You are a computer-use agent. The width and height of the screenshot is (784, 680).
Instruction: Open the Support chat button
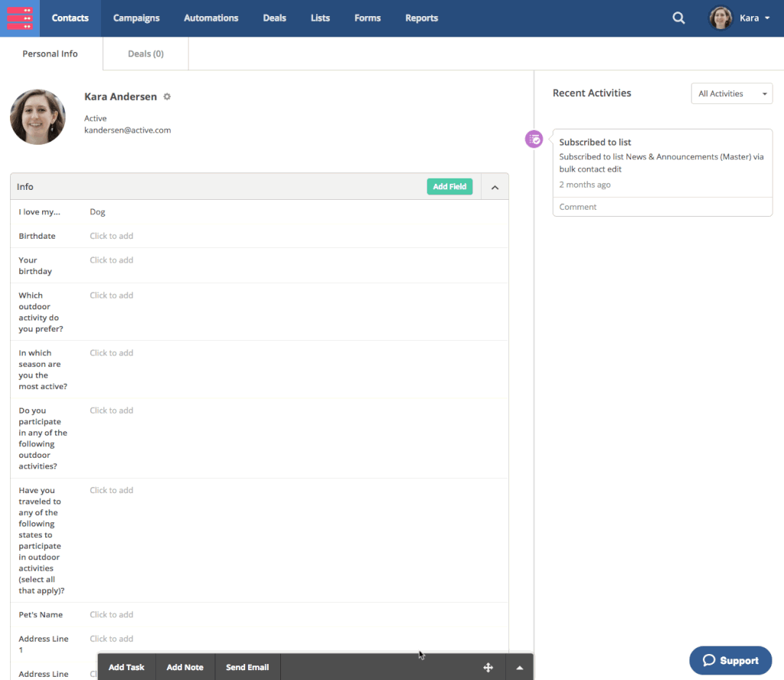(x=730, y=661)
